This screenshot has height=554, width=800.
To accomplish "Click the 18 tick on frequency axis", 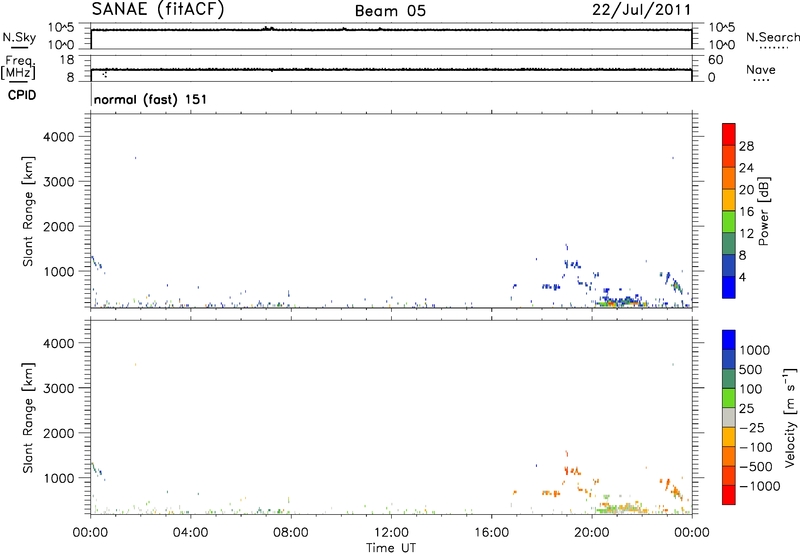I will click(67, 60).
